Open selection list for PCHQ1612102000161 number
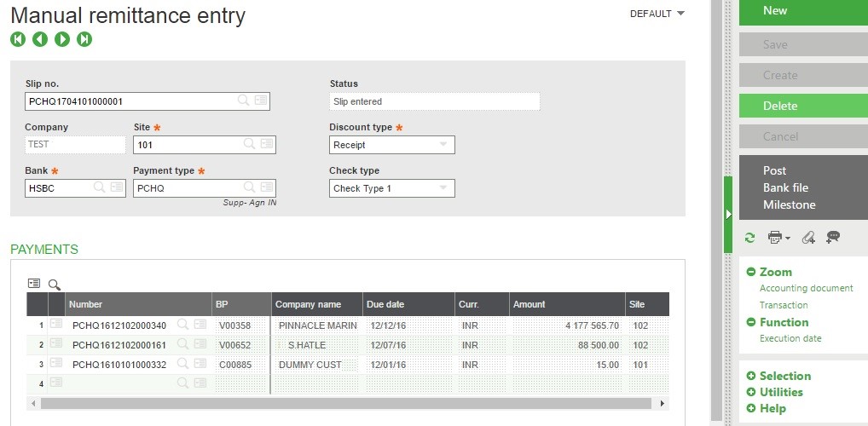868x426 pixels. tap(200, 344)
